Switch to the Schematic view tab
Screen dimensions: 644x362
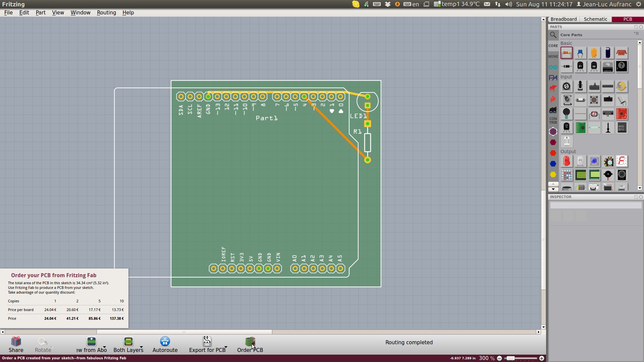[595, 19]
